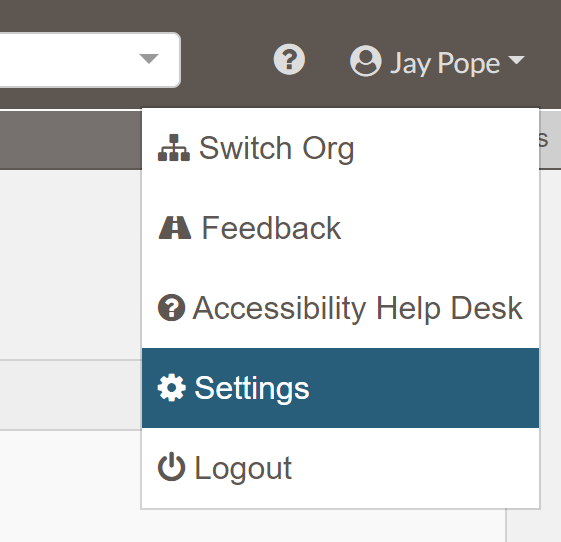
Task: Expand the header combo box arrow
Action: (x=149, y=59)
